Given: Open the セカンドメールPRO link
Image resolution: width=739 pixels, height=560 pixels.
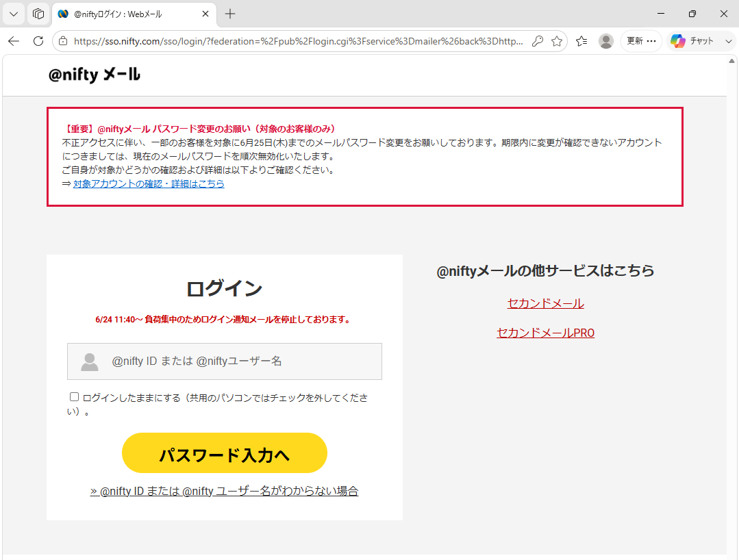Looking at the screenshot, I should pyautogui.click(x=545, y=333).
